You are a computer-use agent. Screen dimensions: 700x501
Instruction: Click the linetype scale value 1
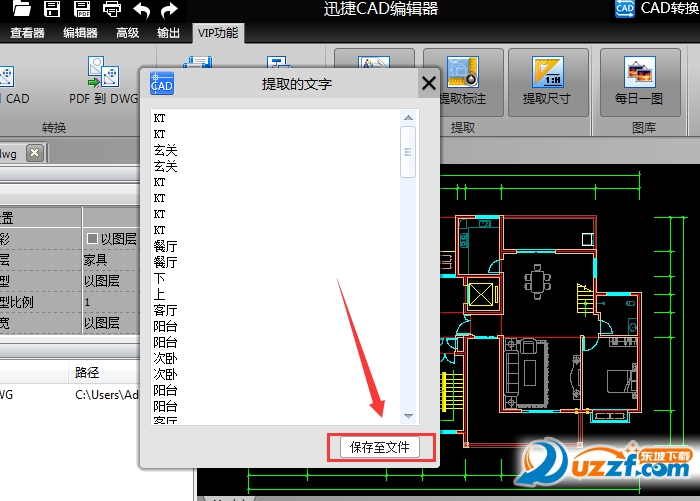tap(111, 302)
